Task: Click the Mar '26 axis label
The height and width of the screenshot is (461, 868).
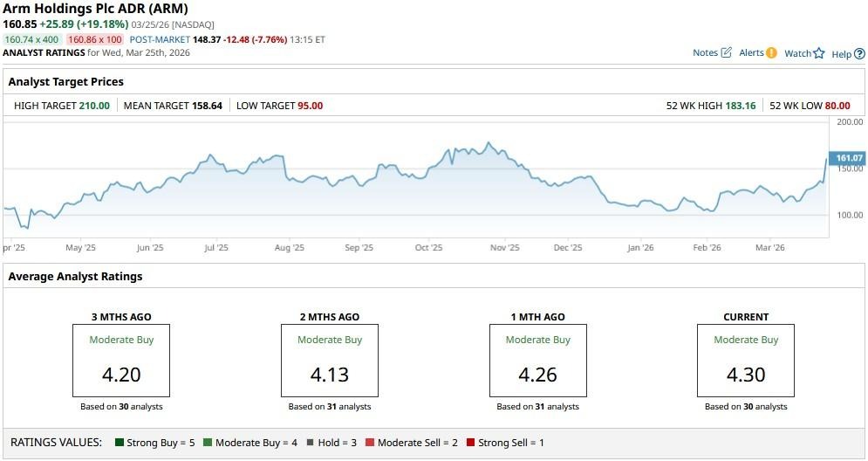Action: [770, 247]
